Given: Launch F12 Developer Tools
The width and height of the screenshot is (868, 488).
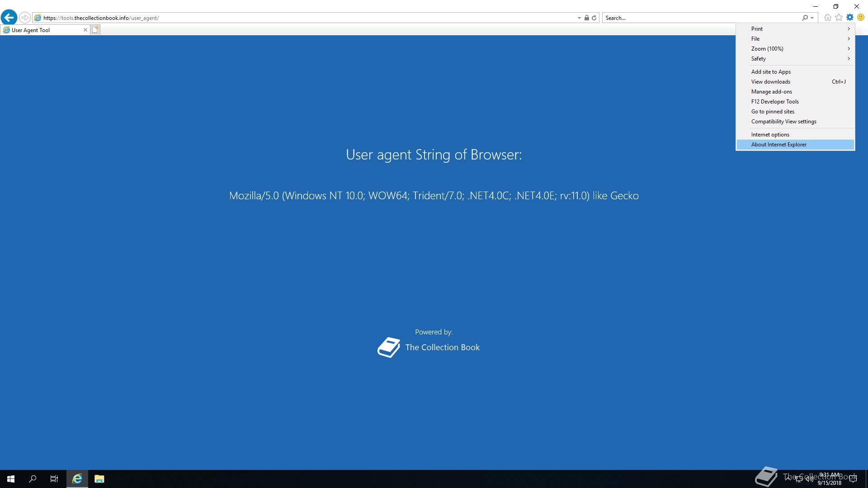Looking at the screenshot, I should [x=795, y=102].
